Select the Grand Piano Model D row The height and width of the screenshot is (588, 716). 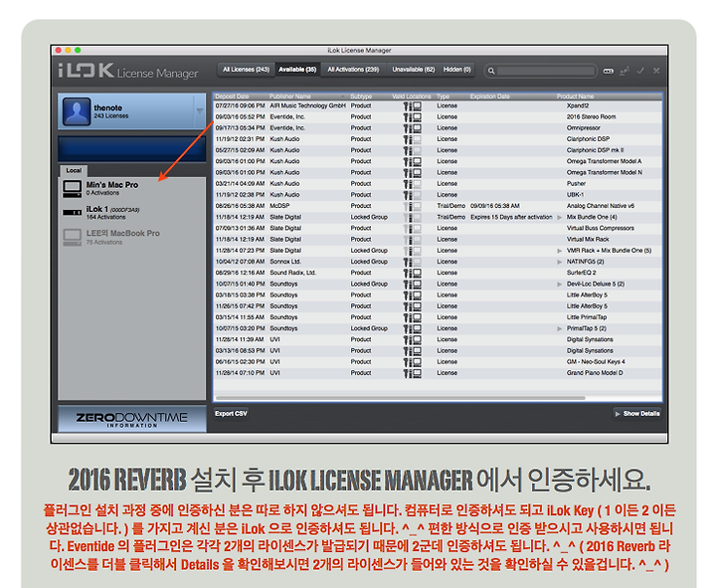438,373
